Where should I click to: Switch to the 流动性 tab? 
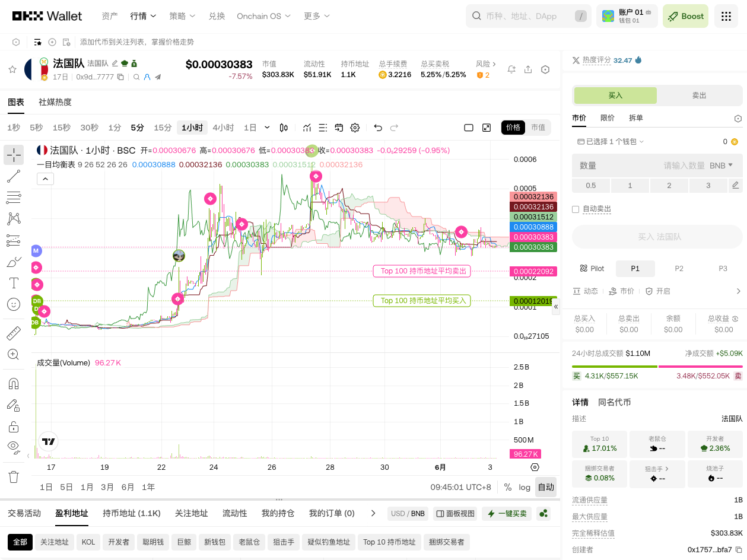coord(234,513)
